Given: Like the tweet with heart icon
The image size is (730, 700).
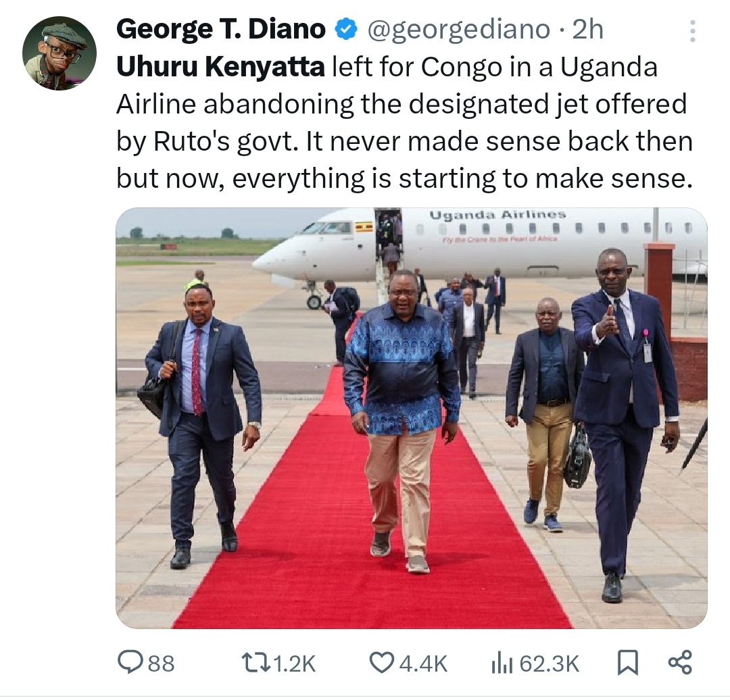Looking at the screenshot, I should (382, 663).
